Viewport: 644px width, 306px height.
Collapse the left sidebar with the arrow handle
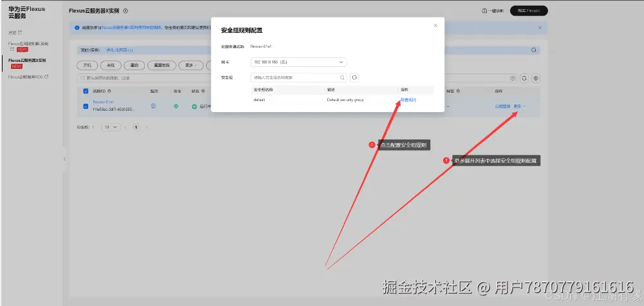tap(64, 159)
